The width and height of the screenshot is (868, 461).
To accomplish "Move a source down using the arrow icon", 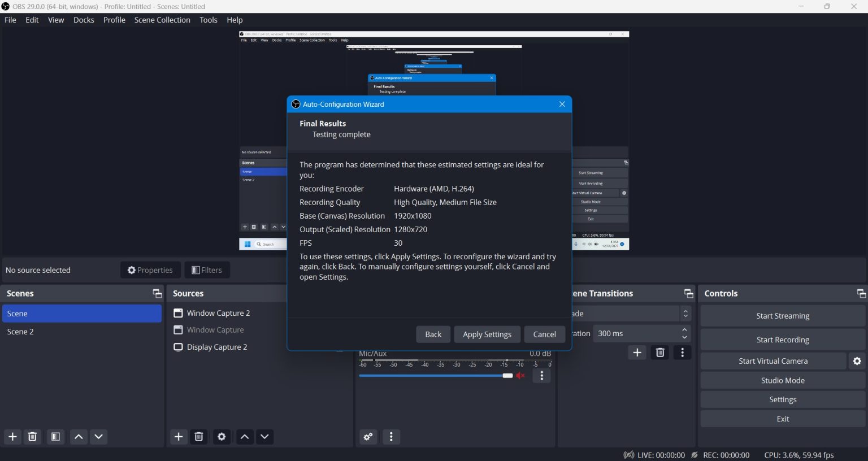I will (x=264, y=437).
